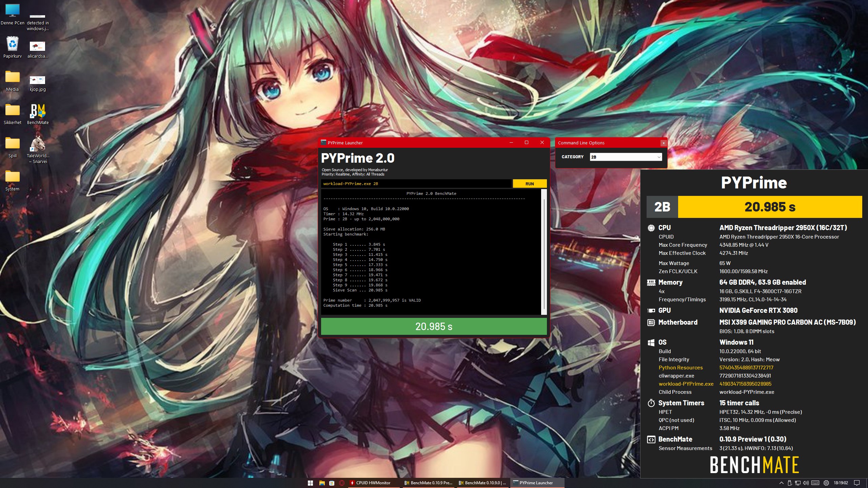Click the cliwrapper.exe hash 7729071813304238491
The width and height of the screenshot is (868, 488).
pyautogui.click(x=745, y=376)
